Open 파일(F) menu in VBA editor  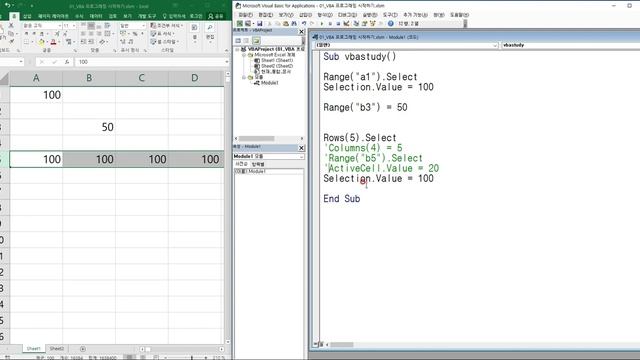pyautogui.click(x=246, y=15)
